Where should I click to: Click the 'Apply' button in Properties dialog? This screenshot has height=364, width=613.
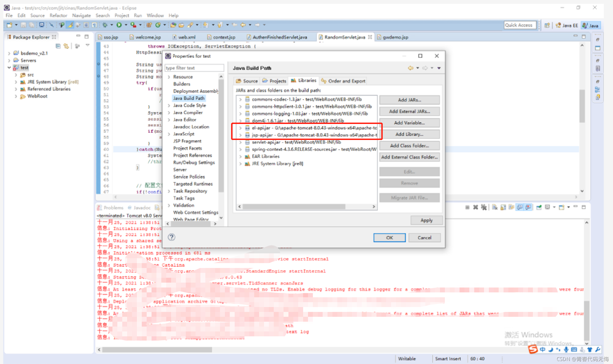coord(426,220)
